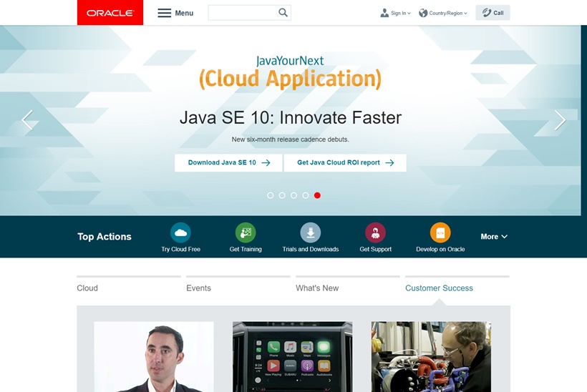The image size is (587, 392).
Task: Click Download Java SE 10 button
Action: pos(228,162)
